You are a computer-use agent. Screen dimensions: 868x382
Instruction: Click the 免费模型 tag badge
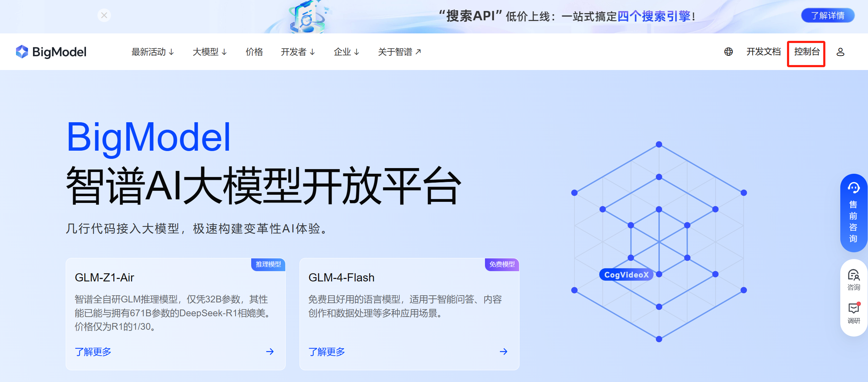502,264
